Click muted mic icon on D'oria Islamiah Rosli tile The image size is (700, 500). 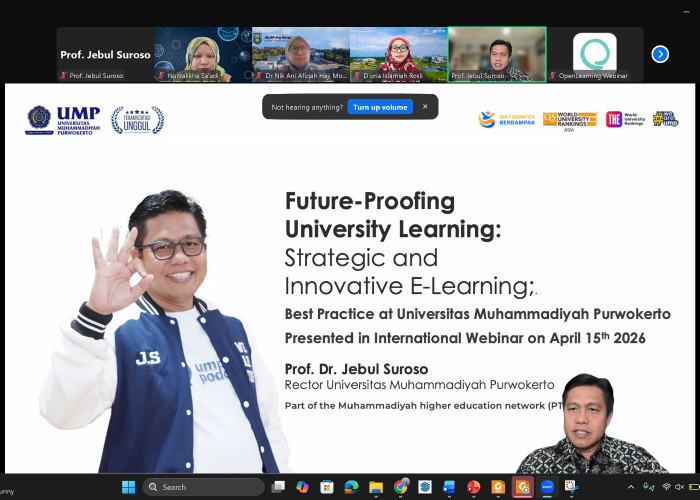(x=357, y=76)
